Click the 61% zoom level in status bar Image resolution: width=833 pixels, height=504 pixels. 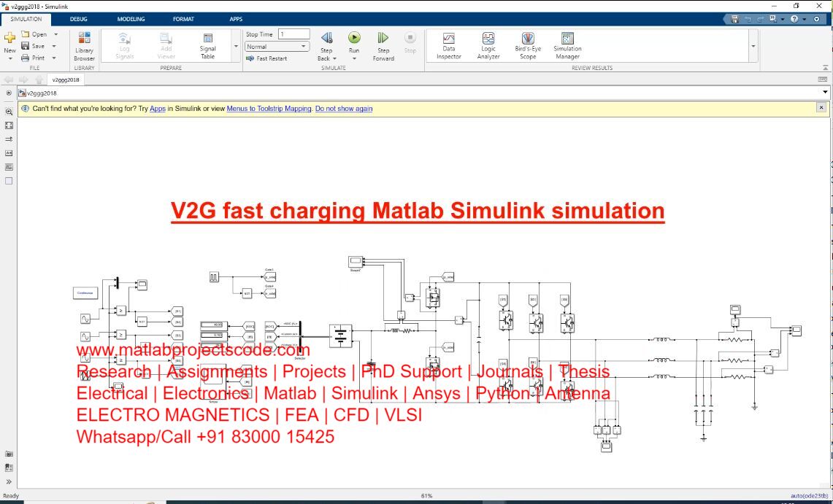click(426, 496)
